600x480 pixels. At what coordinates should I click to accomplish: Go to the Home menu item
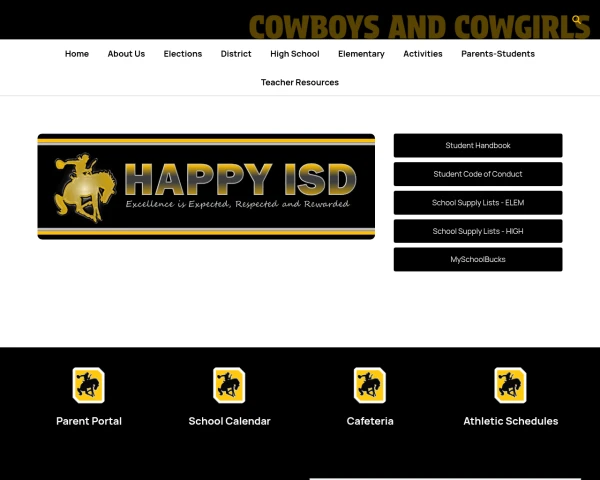coord(77,54)
